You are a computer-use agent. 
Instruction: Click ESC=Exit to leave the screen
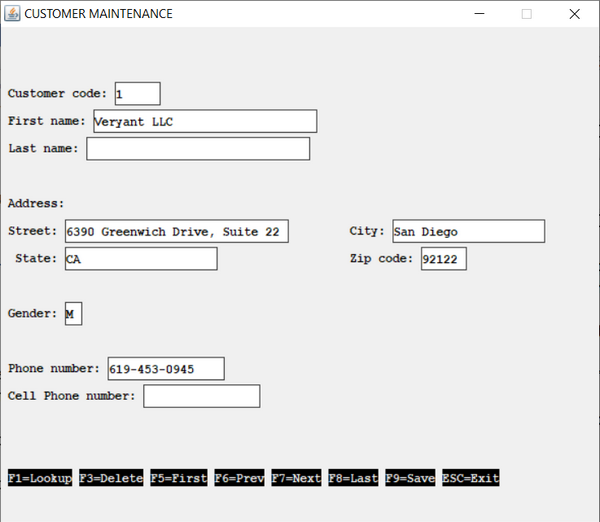coord(470,479)
